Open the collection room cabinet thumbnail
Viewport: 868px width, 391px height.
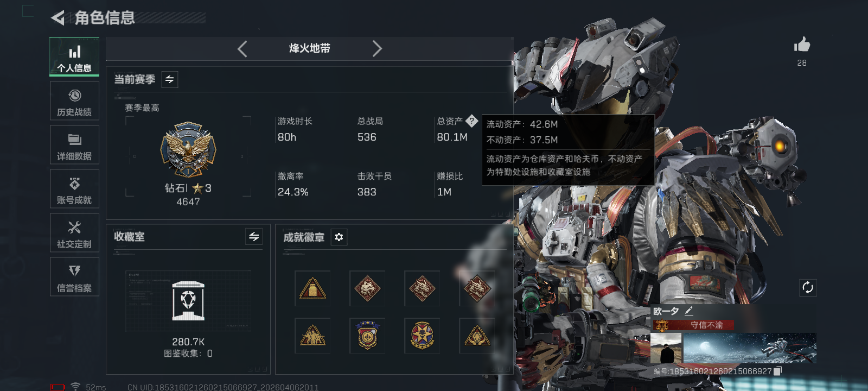pos(188,301)
